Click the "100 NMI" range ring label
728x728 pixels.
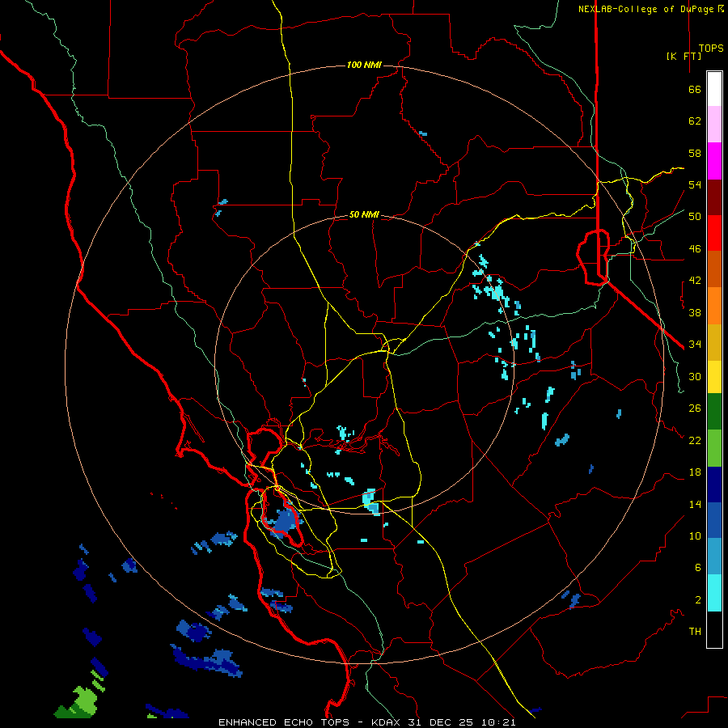364,65
